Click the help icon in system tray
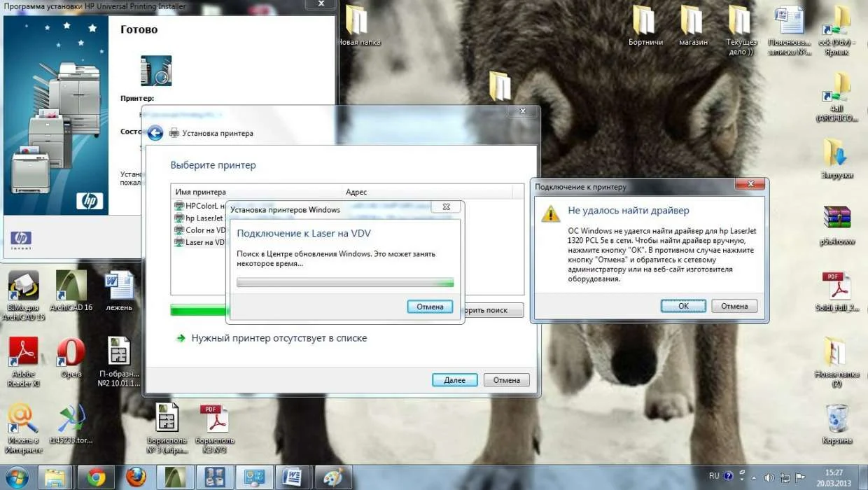 tap(729, 476)
